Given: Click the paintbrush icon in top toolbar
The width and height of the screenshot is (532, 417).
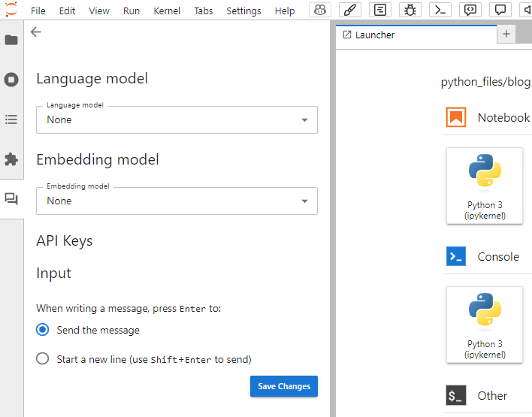Looking at the screenshot, I should point(350,11).
